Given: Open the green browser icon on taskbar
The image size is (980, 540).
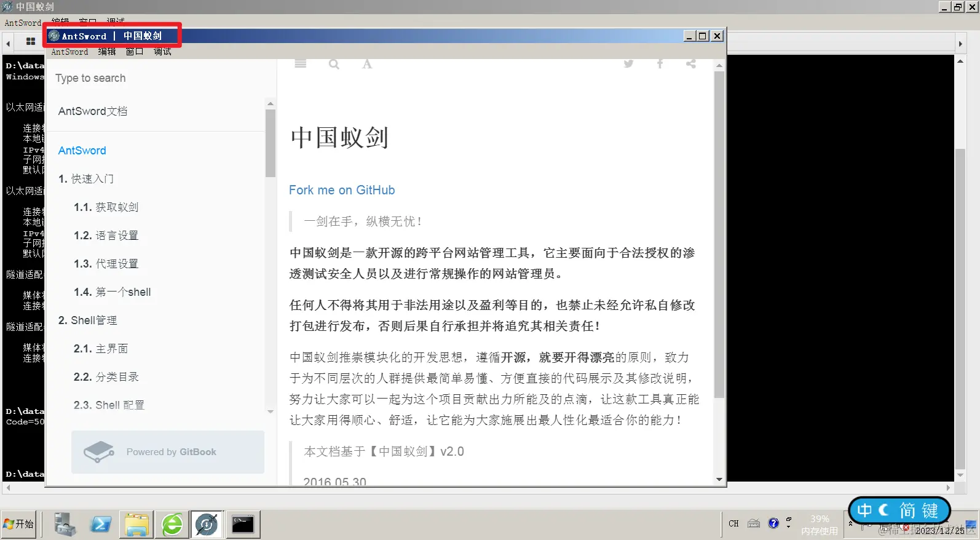Looking at the screenshot, I should click(172, 525).
